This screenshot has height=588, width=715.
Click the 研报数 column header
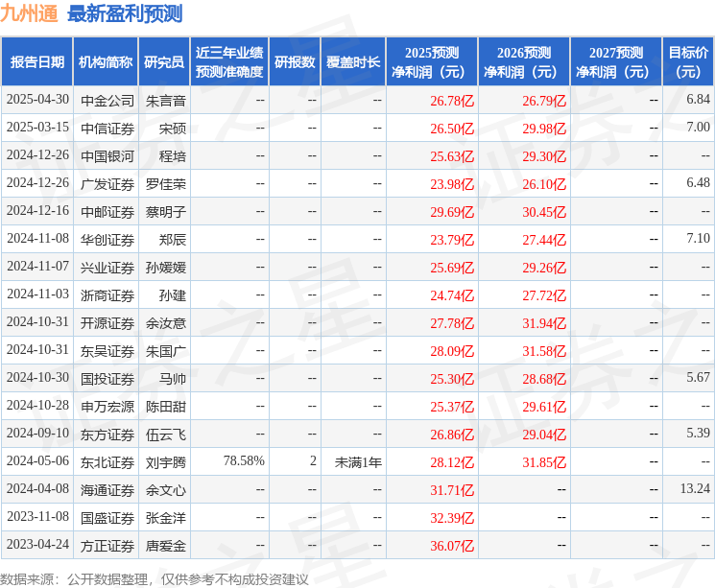(295, 62)
